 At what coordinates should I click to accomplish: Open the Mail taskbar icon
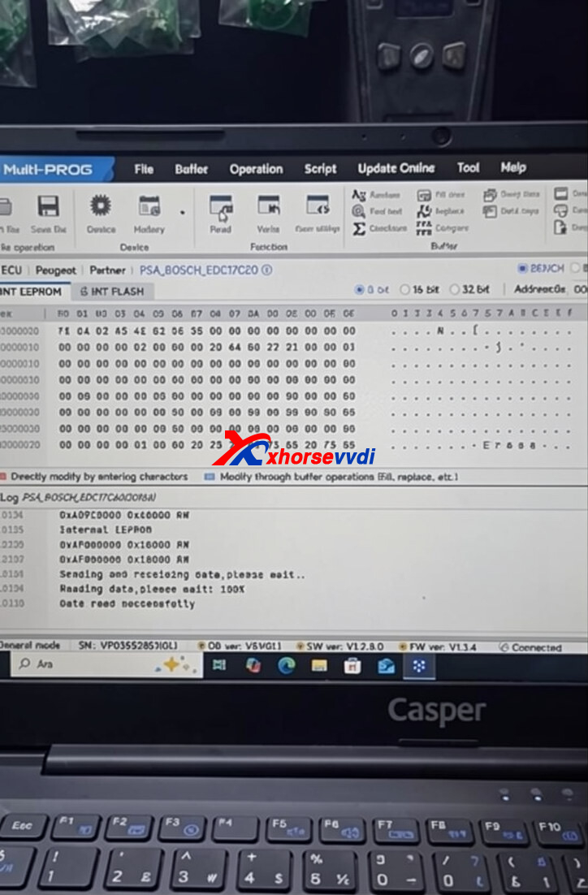(x=386, y=666)
